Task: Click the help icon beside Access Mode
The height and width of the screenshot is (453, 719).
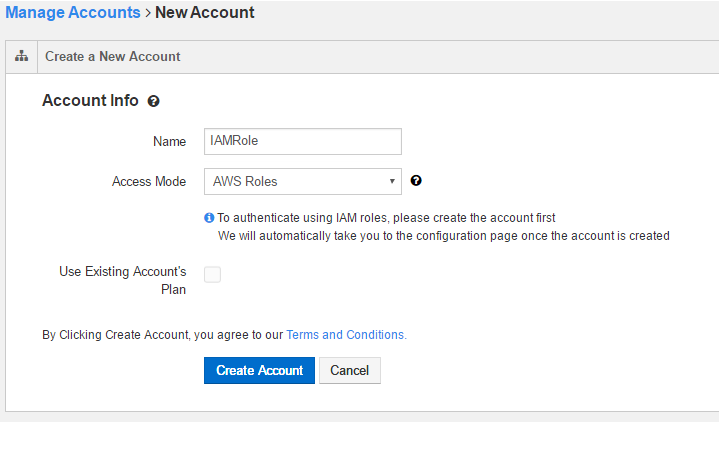Action: pyautogui.click(x=416, y=181)
